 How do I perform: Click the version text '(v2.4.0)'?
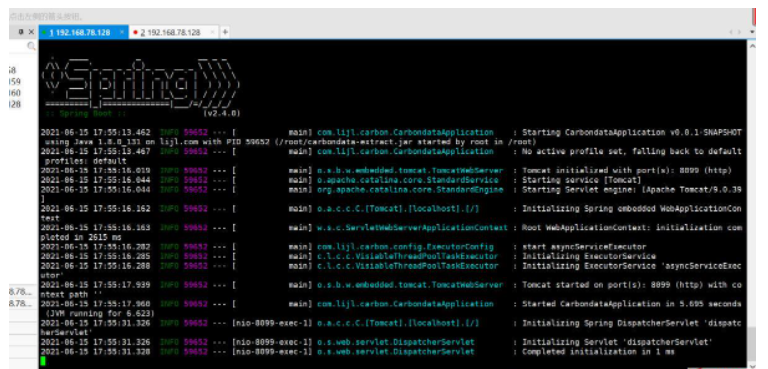click(221, 113)
